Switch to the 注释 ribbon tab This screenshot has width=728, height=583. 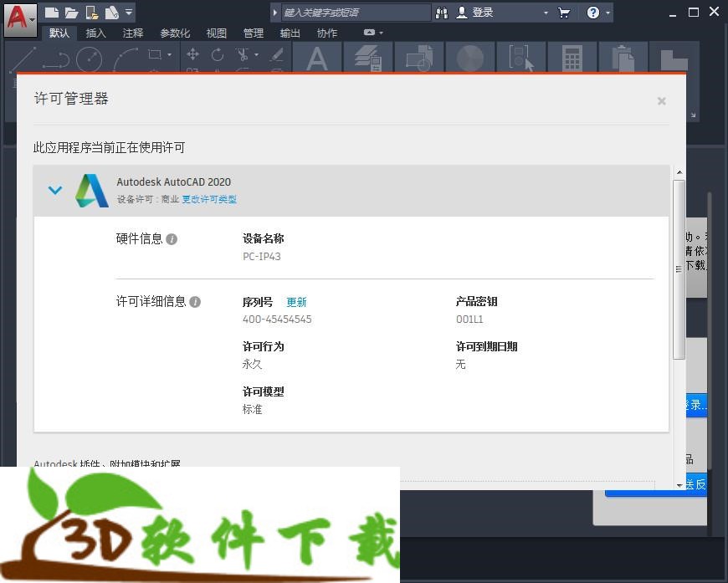tap(133, 33)
